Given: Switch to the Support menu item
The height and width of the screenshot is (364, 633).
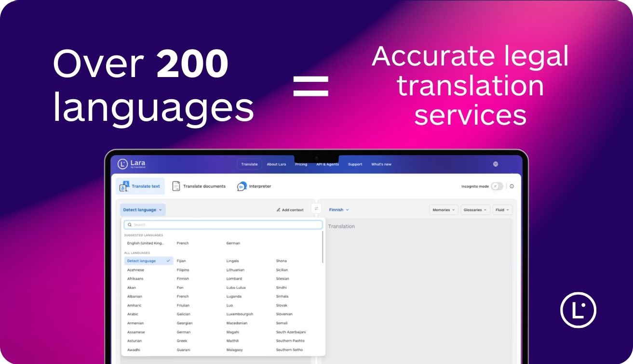Looking at the screenshot, I should coord(355,164).
